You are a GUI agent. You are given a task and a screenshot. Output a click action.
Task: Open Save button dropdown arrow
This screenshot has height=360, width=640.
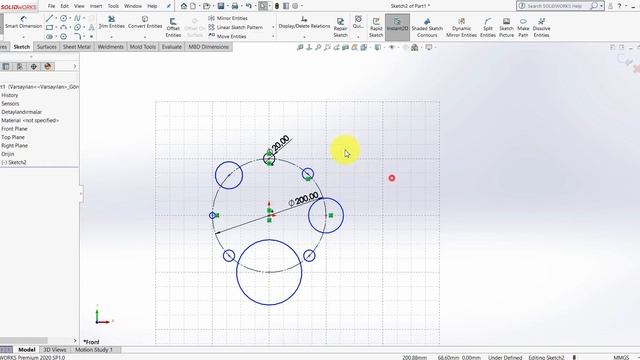tap(227, 6)
